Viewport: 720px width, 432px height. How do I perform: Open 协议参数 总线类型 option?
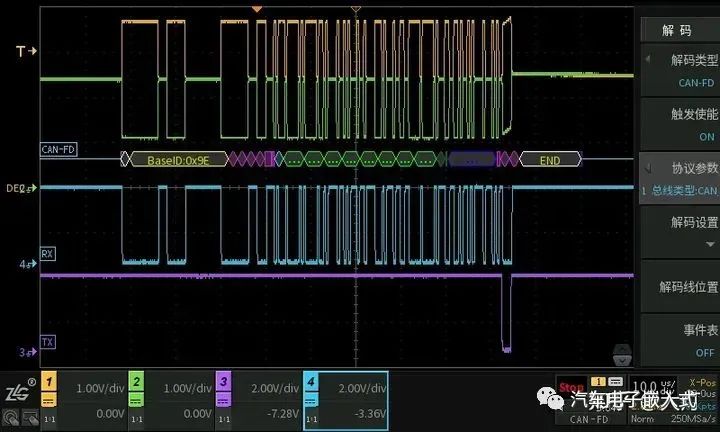click(x=680, y=179)
